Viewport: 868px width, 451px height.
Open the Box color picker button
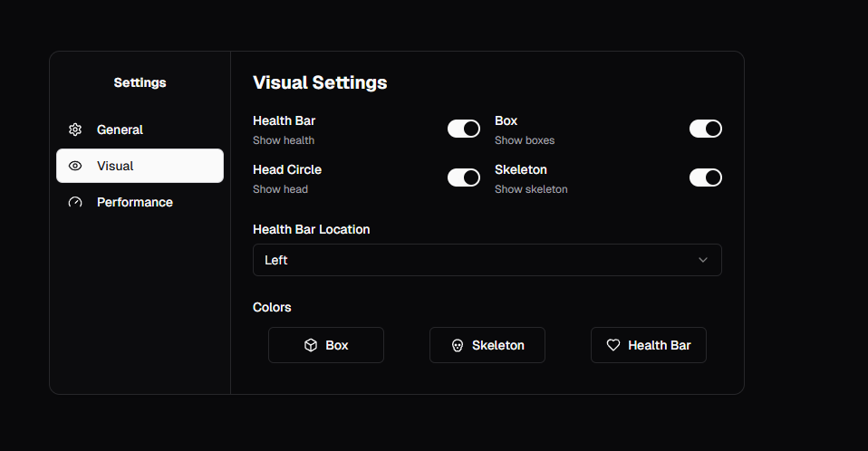click(326, 345)
